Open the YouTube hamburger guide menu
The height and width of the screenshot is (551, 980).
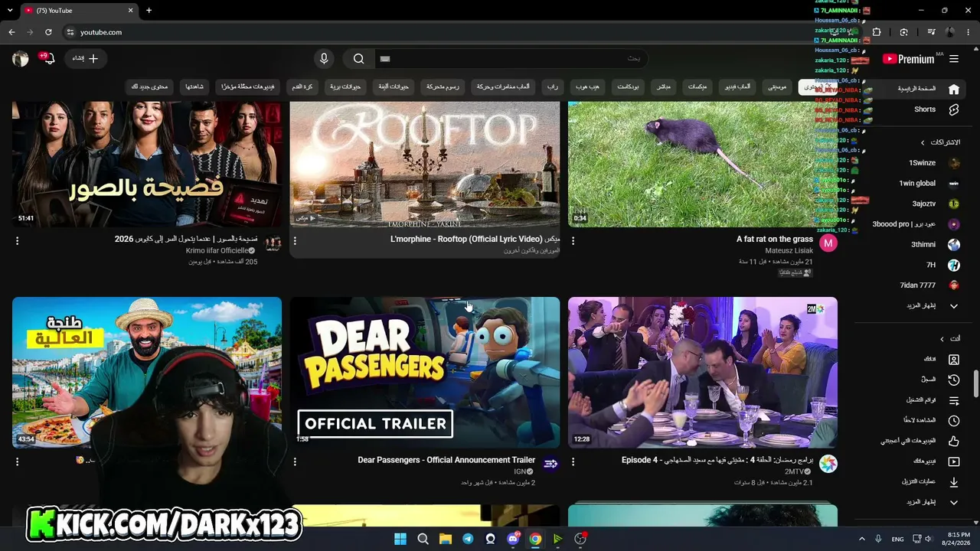coord(954,59)
